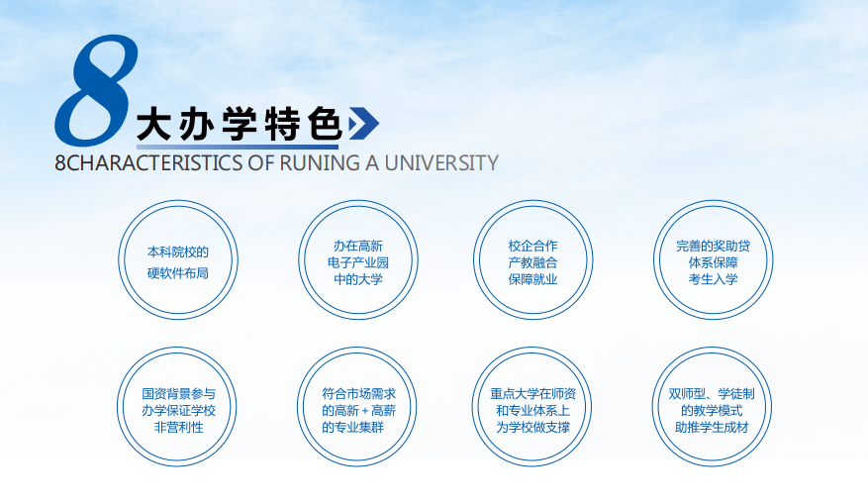This screenshot has height=504, width=868.
Task: Click the word RUNING in the subtitle
Action: pos(317,163)
